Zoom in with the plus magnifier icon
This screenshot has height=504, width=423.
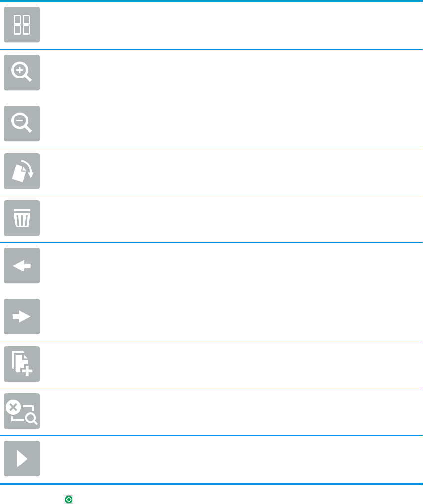pyautogui.click(x=22, y=73)
